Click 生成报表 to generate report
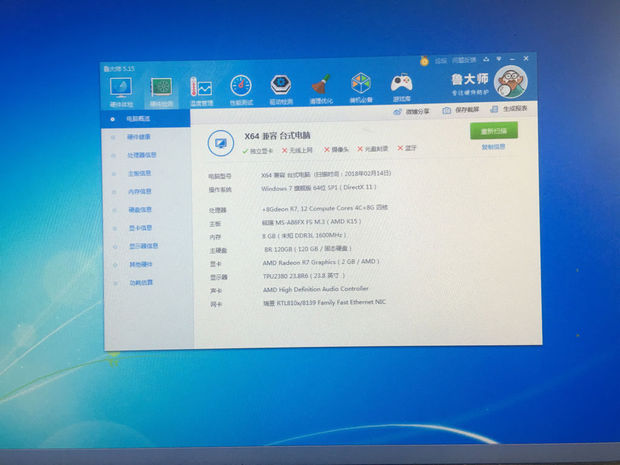Viewport: 620px width, 465px height. tap(509, 109)
